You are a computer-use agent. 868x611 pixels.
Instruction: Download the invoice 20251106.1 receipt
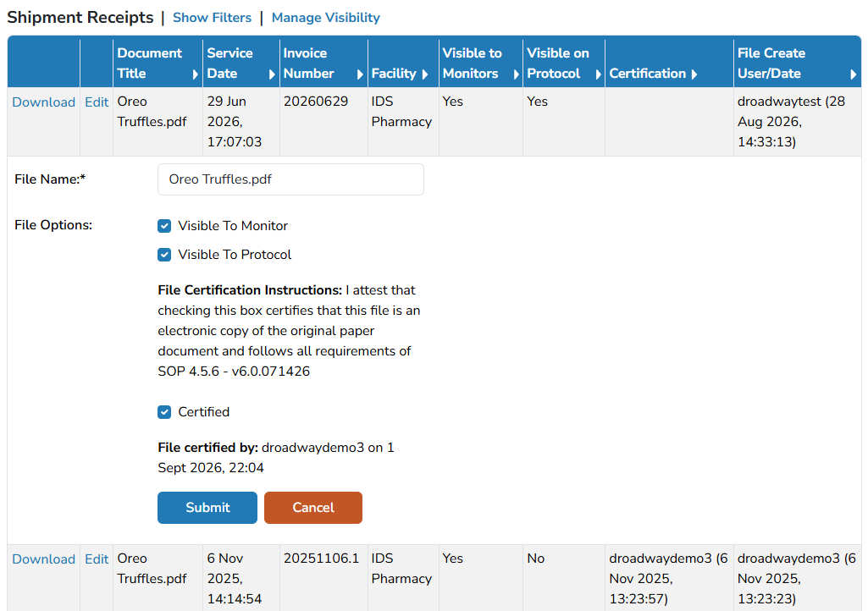pos(44,559)
